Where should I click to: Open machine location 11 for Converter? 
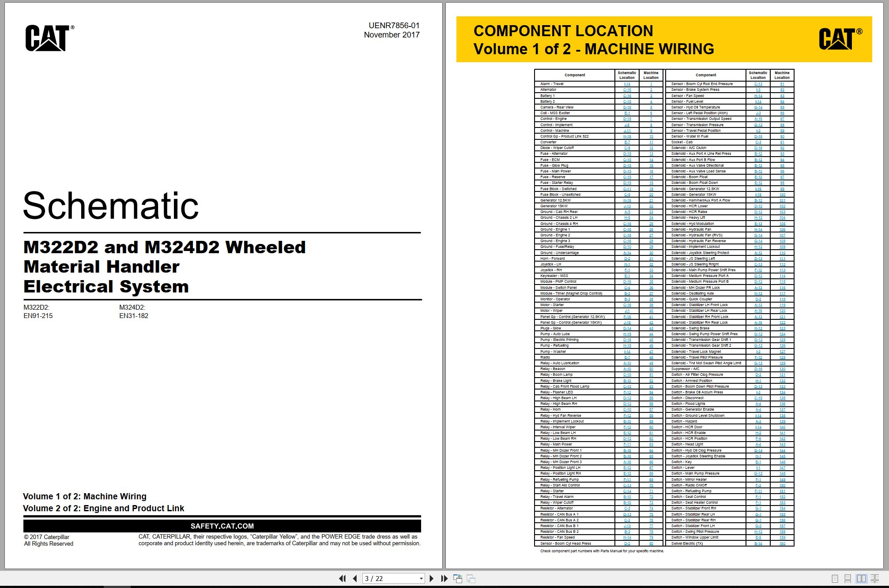651,142
